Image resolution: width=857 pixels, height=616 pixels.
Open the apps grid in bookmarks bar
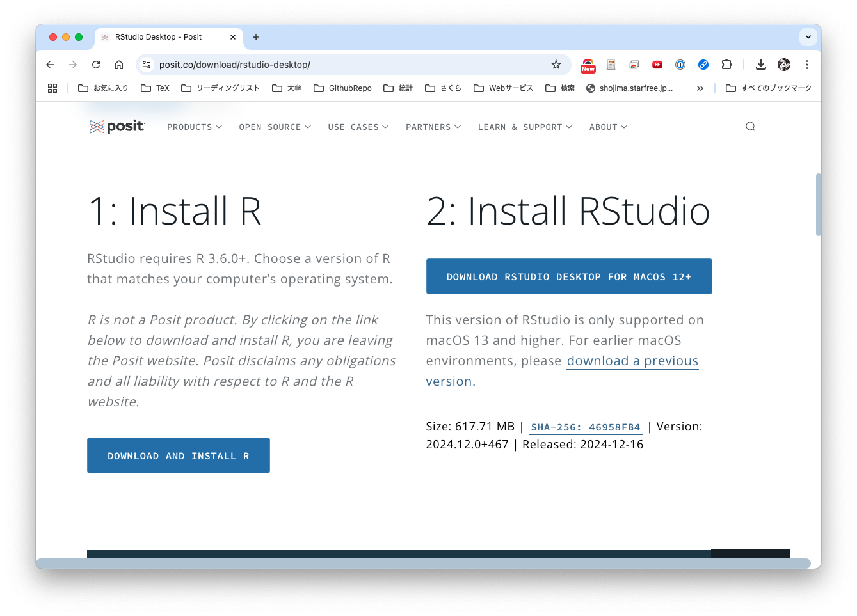pyautogui.click(x=52, y=88)
